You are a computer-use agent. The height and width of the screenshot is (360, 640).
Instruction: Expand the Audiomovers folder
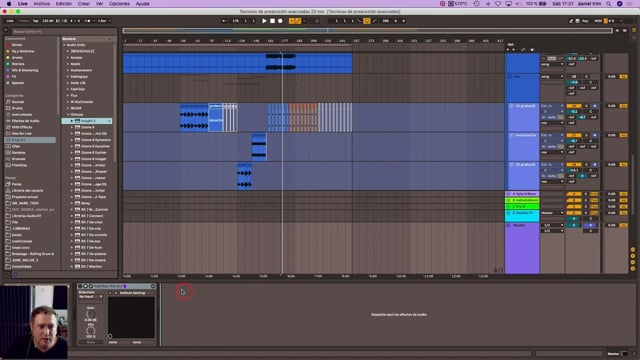(x=68, y=70)
